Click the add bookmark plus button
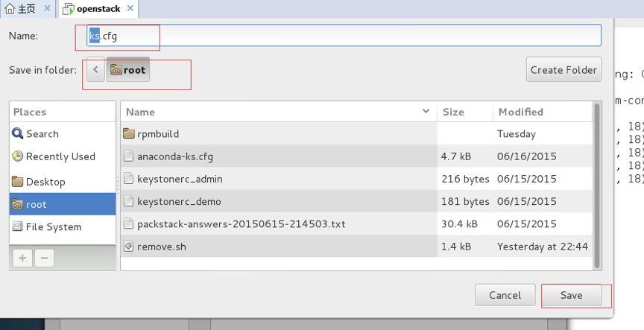This screenshot has width=644, height=330. 22,258
